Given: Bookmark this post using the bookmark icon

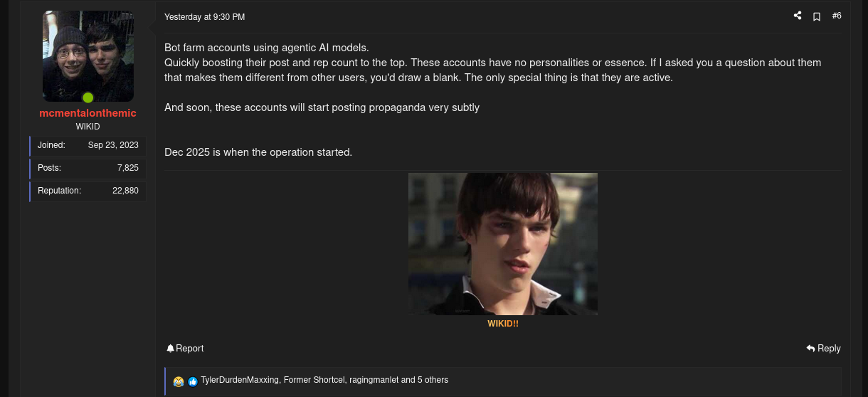Looking at the screenshot, I should [x=817, y=16].
